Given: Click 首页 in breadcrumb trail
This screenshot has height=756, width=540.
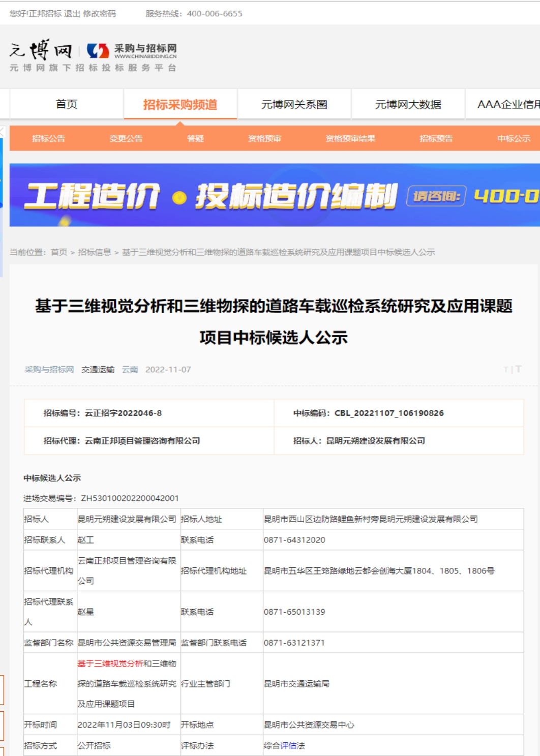Looking at the screenshot, I should click(x=59, y=252).
